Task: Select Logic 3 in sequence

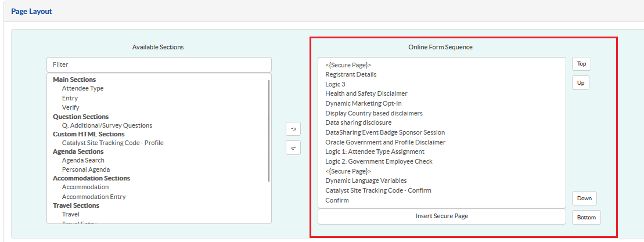Action: 335,84
